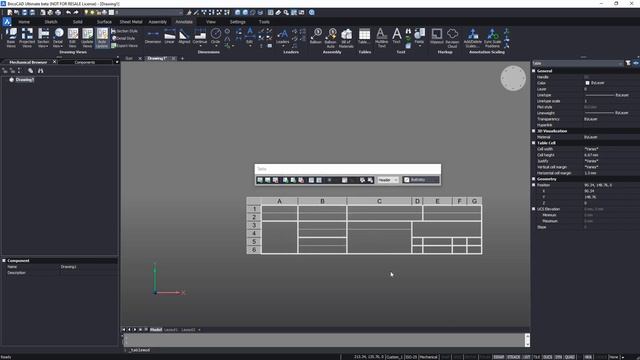Toggle the Auto Update views button
The width and height of the screenshot is (640, 360).
102,38
